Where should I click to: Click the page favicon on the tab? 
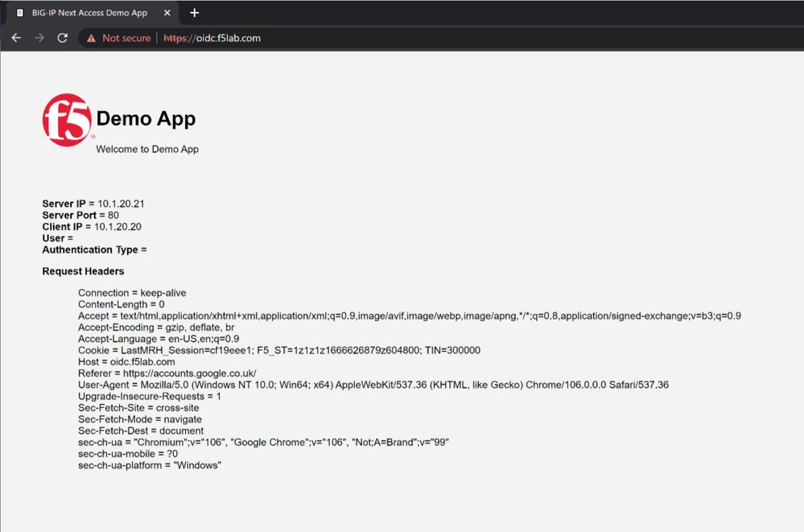pyautogui.click(x=20, y=13)
